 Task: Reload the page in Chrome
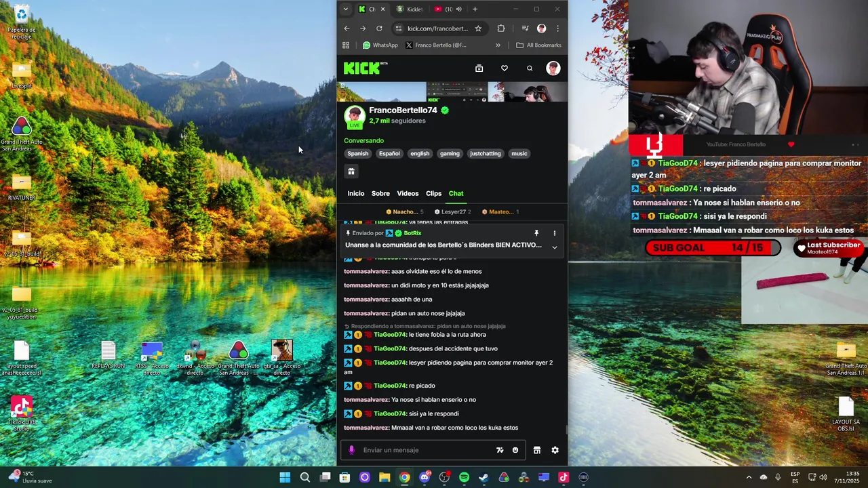click(x=379, y=28)
